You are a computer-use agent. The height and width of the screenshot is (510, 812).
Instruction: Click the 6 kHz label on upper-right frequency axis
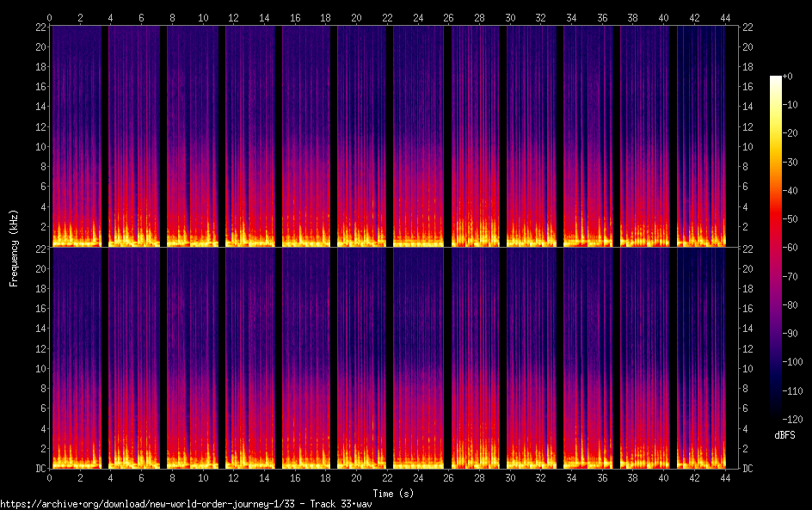(746, 187)
